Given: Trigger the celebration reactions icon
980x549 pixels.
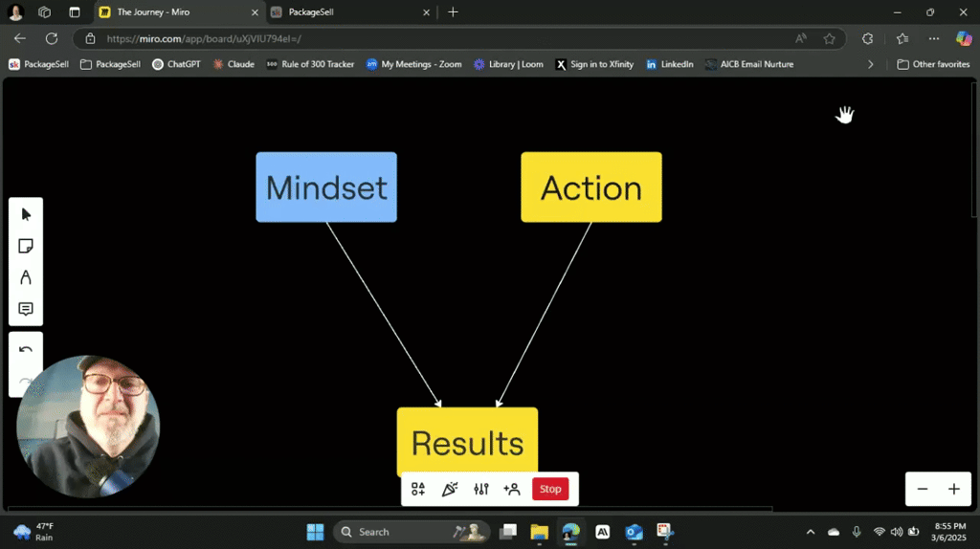Looking at the screenshot, I should 450,489.
